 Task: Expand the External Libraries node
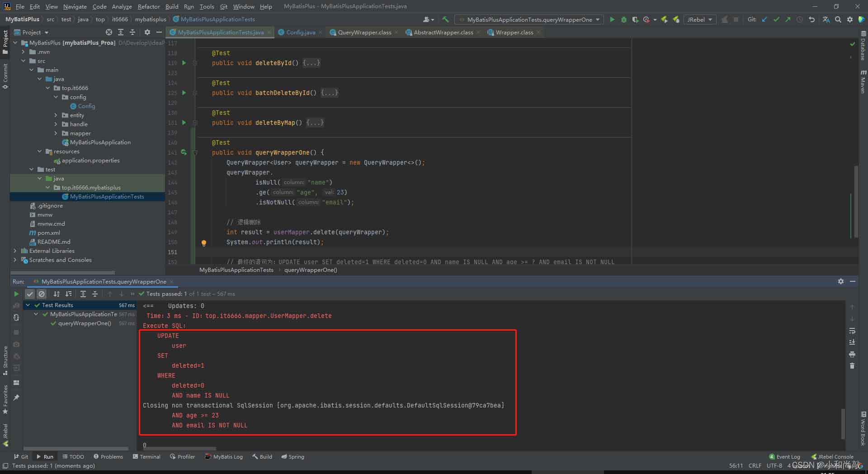[x=15, y=251]
